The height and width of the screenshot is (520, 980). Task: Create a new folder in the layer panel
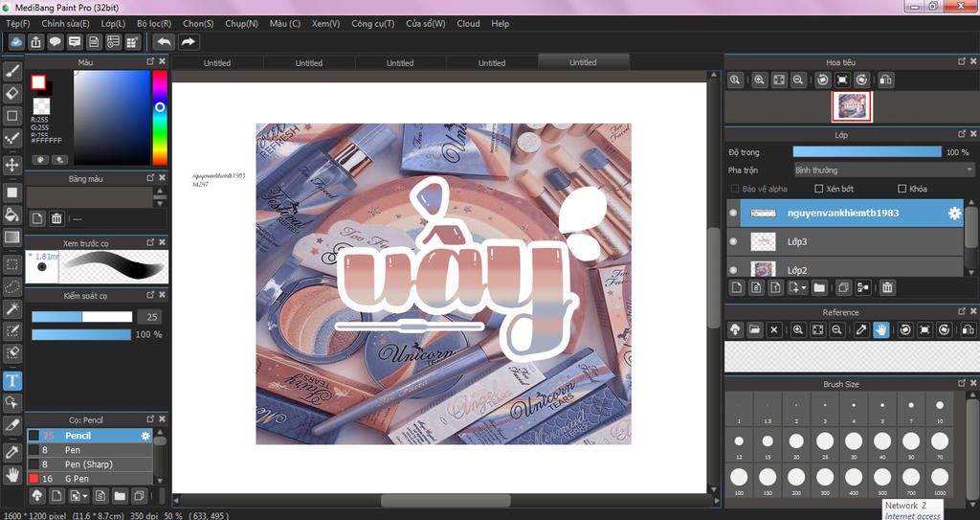tap(819, 288)
